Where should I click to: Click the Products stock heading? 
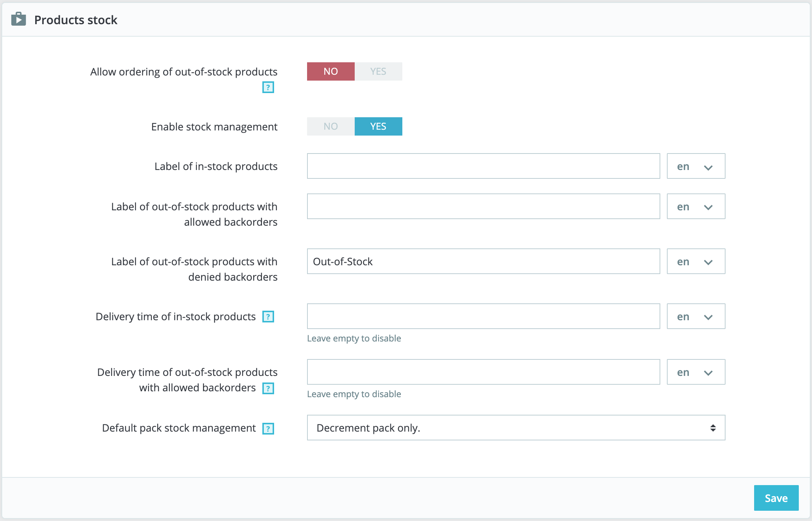click(x=76, y=20)
